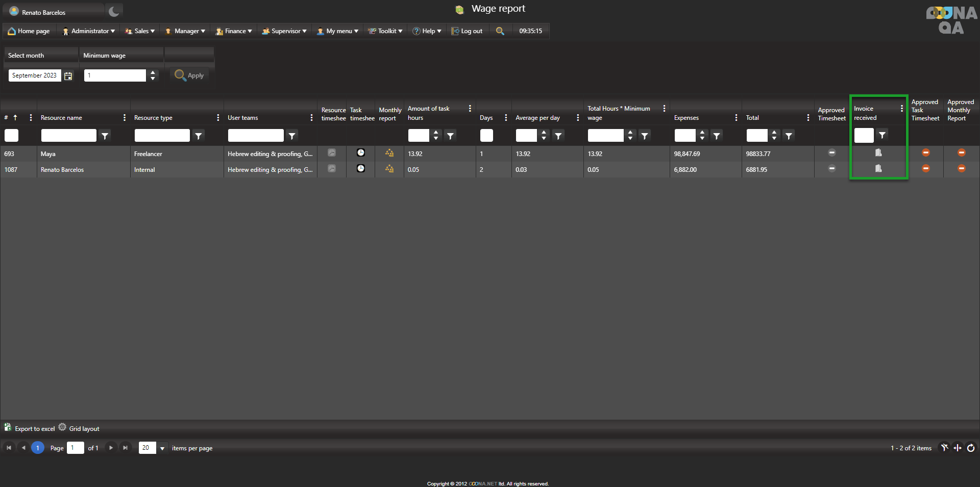Open Invoice received column options menu
This screenshot has height=487, width=980.
coord(902,109)
